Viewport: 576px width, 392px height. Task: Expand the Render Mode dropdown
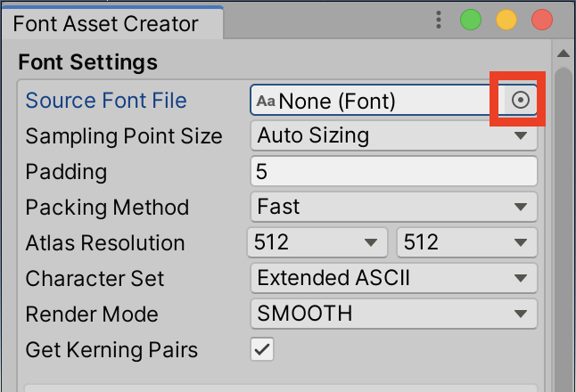393,314
